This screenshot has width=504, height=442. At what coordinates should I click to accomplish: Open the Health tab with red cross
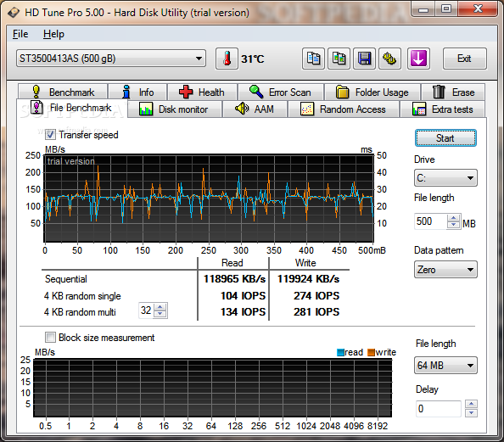pyautogui.click(x=203, y=92)
